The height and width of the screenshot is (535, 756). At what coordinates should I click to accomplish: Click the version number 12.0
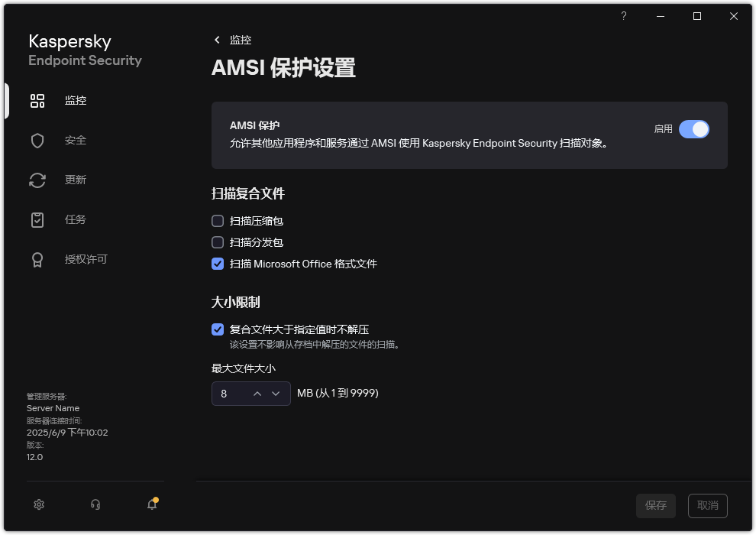pyautogui.click(x=34, y=457)
